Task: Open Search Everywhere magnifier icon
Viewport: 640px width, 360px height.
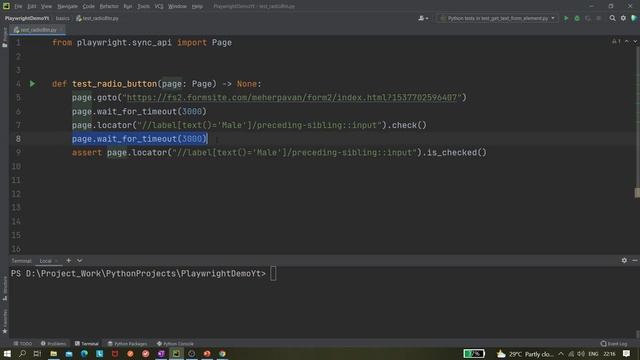Action: click(612, 18)
